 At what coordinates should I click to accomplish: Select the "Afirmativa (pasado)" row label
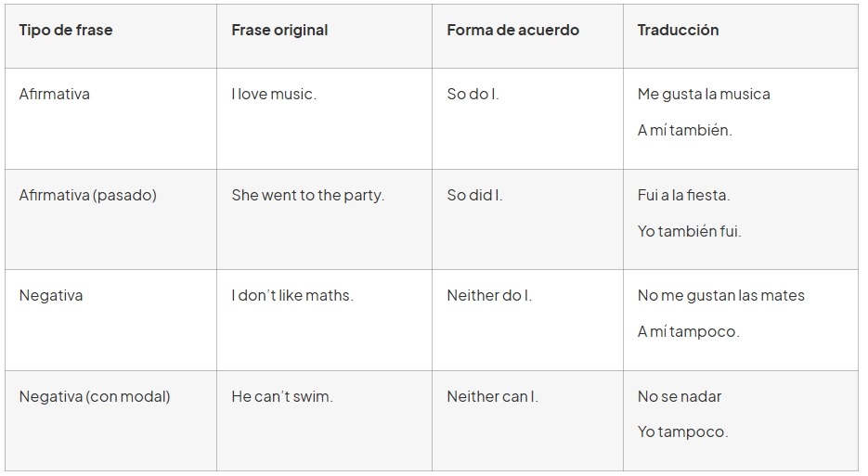pos(88,195)
